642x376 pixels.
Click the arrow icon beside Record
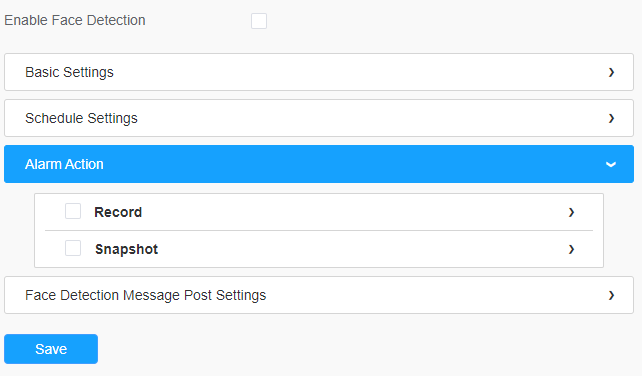pyautogui.click(x=572, y=212)
